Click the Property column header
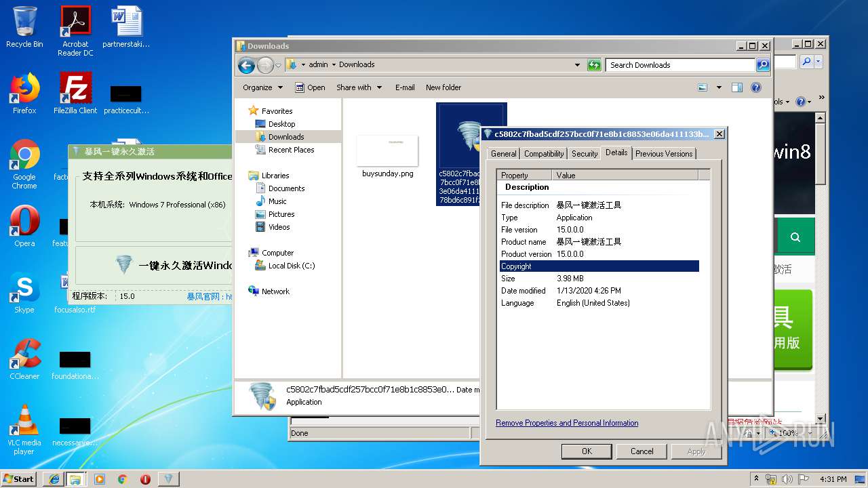868x488 pixels. tap(525, 175)
